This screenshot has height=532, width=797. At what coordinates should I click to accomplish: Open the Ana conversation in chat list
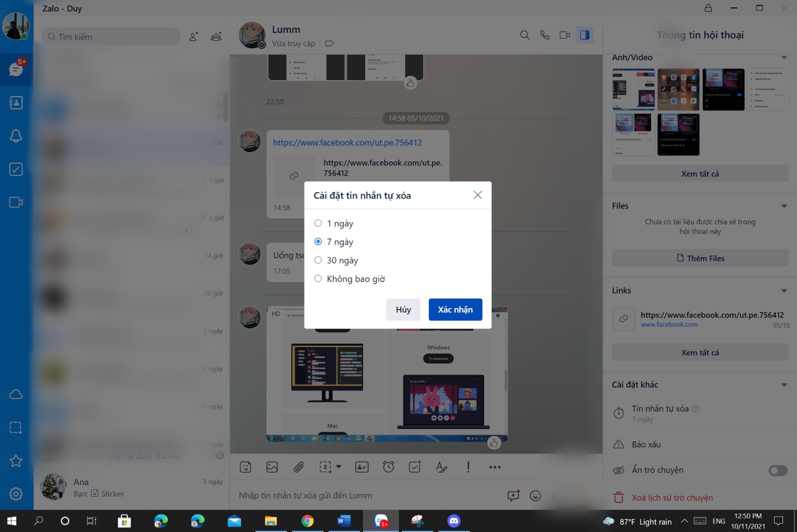(x=132, y=487)
